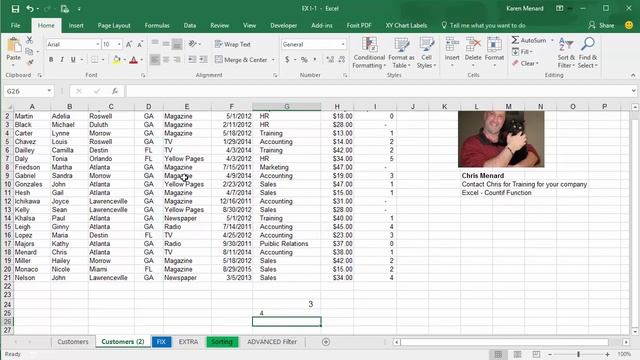
Task: Toggle Underline formatting
Action: tap(73, 60)
